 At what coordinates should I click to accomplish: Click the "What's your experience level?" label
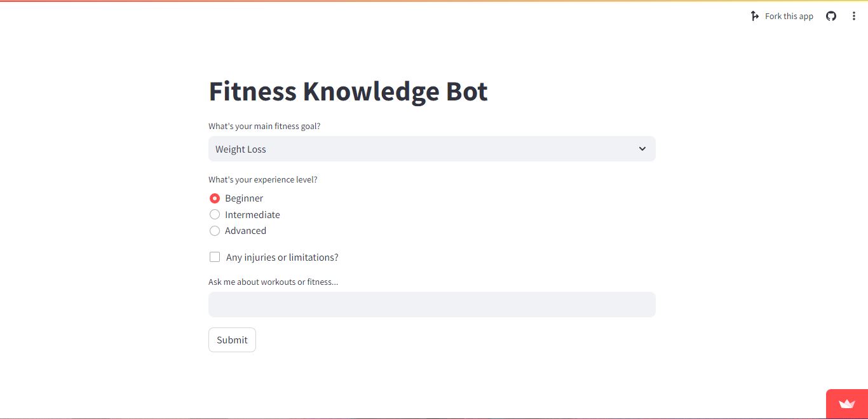pyautogui.click(x=262, y=179)
